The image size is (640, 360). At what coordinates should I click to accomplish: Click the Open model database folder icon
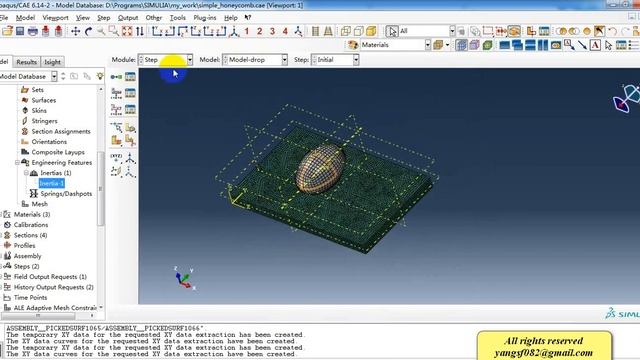point(7,31)
